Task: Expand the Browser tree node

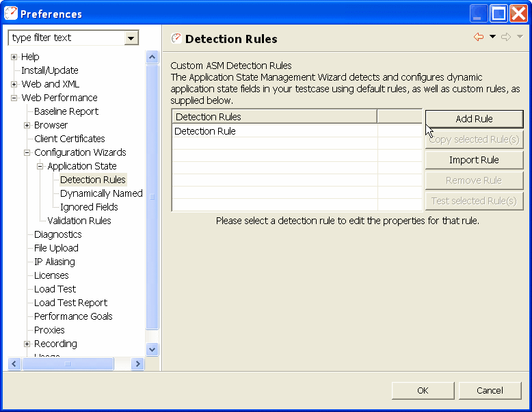Action: pos(27,125)
